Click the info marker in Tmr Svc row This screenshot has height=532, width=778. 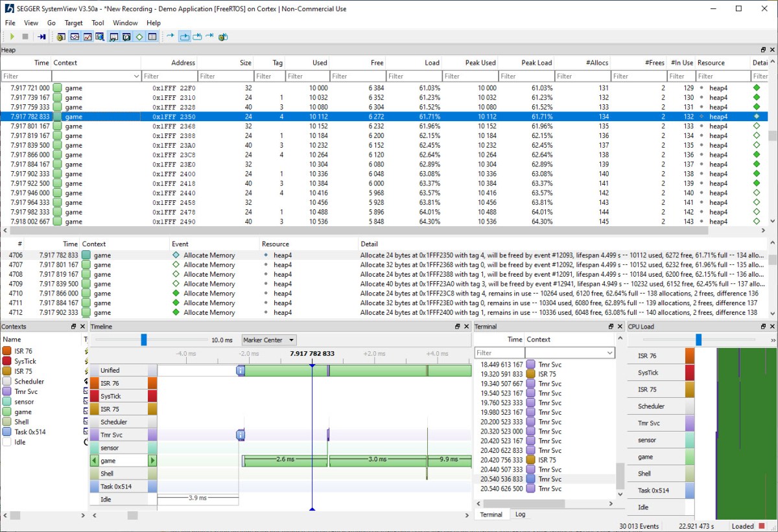241,435
